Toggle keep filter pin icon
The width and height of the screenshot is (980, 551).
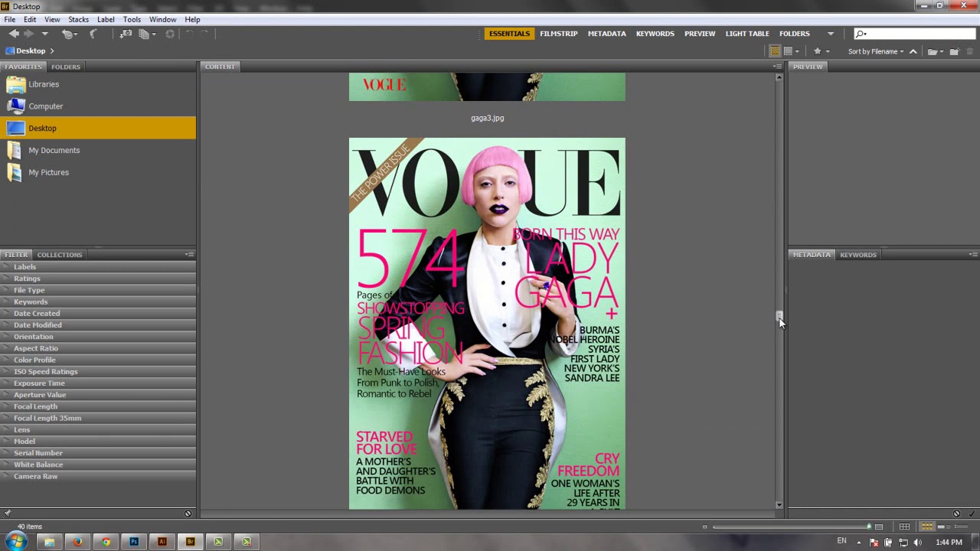pyautogui.click(x=8, y=514)
